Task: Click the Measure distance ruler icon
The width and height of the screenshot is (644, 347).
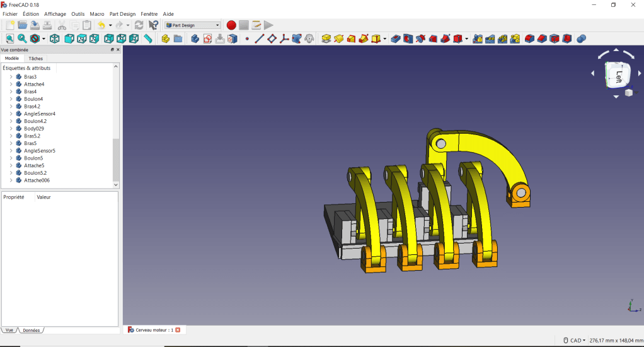Action: point(148,39)
